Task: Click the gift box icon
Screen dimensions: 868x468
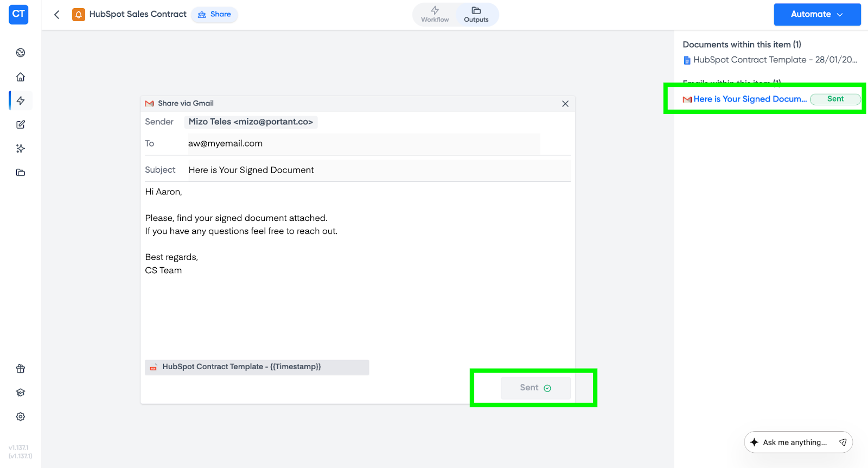Action: [x=21, y=369]
